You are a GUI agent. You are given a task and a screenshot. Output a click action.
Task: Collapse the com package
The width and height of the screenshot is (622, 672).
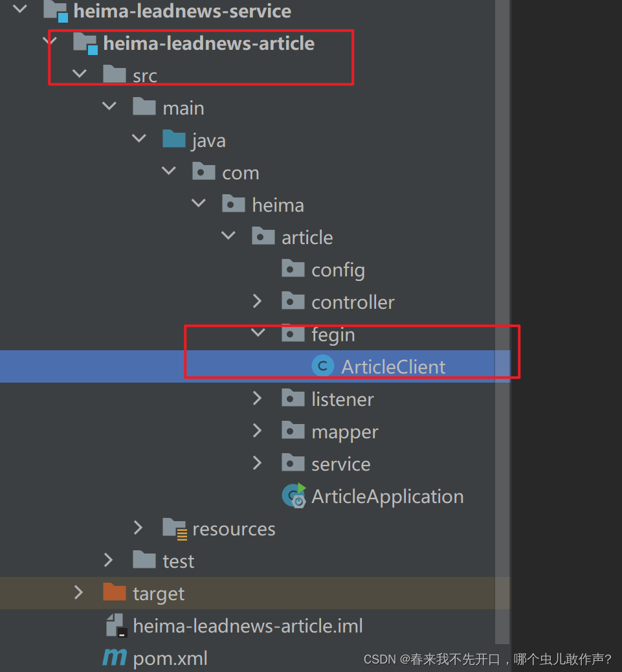[169, 170]
